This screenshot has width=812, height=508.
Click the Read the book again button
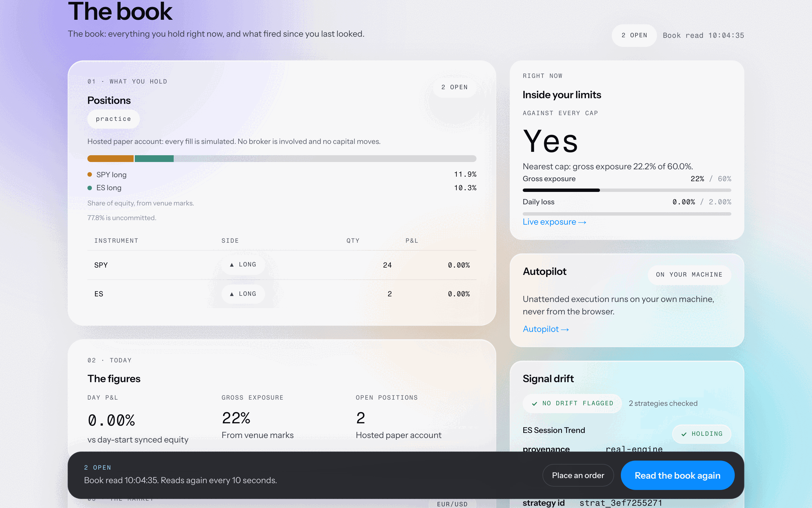point(677,476)
